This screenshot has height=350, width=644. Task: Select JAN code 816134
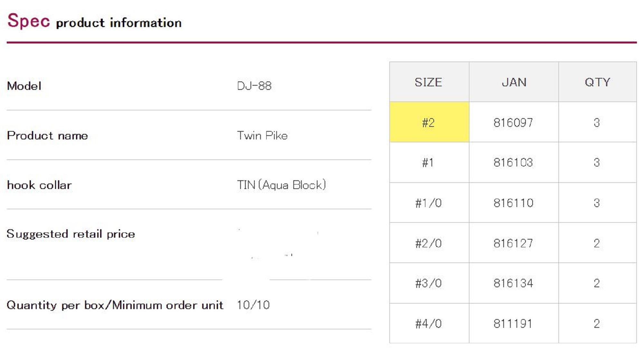pos(513,283)
